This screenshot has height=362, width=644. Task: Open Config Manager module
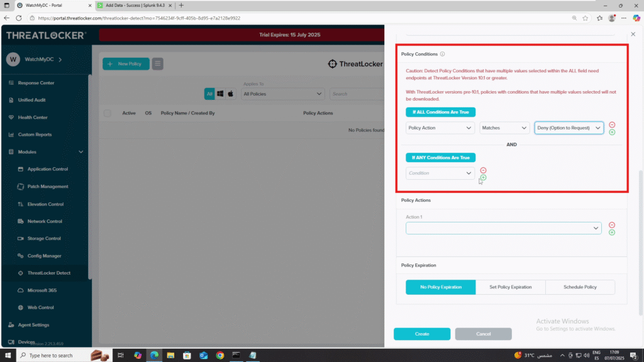(44, 256)
